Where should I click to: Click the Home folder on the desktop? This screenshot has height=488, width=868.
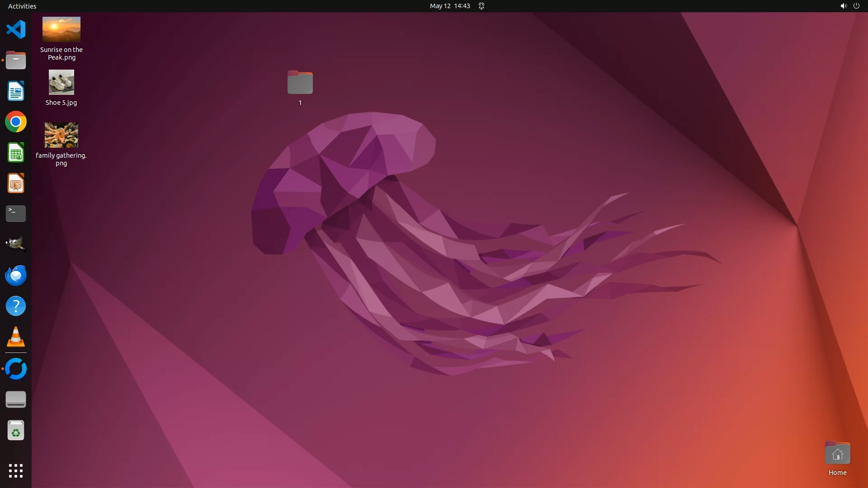click(x=837, y=454)
